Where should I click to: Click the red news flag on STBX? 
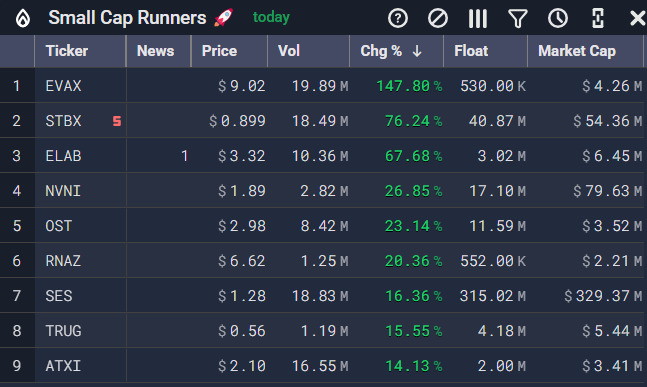117,121
